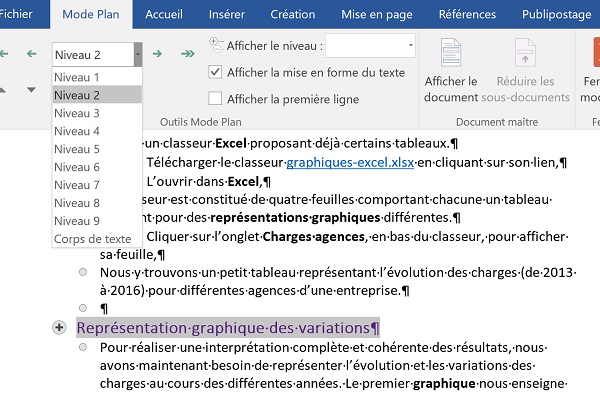This screenshot has width=600, height=395.
Task: Demote to body text double right arrow
Action: [x=188, y=54]
